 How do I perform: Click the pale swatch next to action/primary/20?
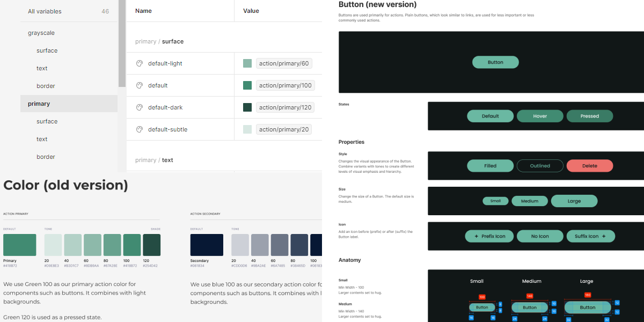(x=247, y=129)
